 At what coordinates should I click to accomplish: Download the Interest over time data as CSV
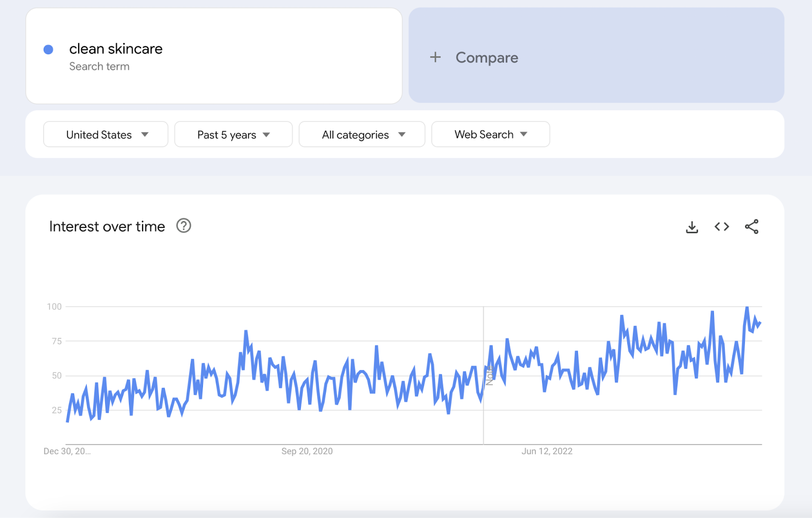pos(692,227)
